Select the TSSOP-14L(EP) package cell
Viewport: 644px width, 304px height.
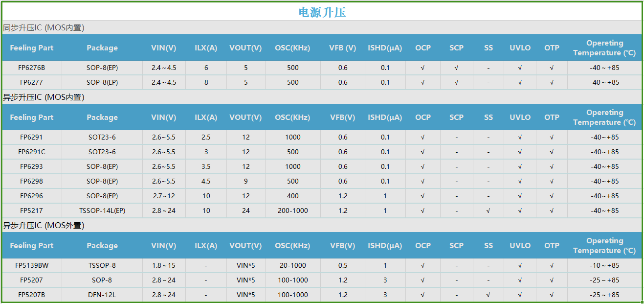pyautogui.click(x=102, y=210)
